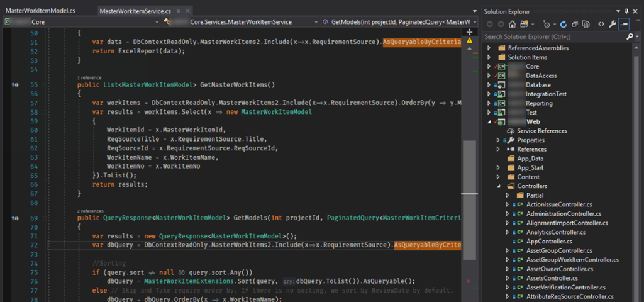Expand the ReferencedAssemblies folder

tap(489, 48)
